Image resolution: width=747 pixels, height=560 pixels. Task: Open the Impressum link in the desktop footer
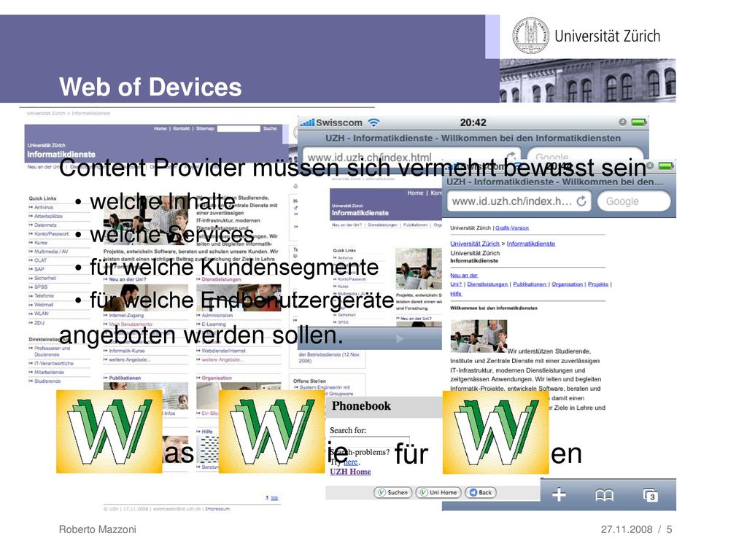(217, 509)
